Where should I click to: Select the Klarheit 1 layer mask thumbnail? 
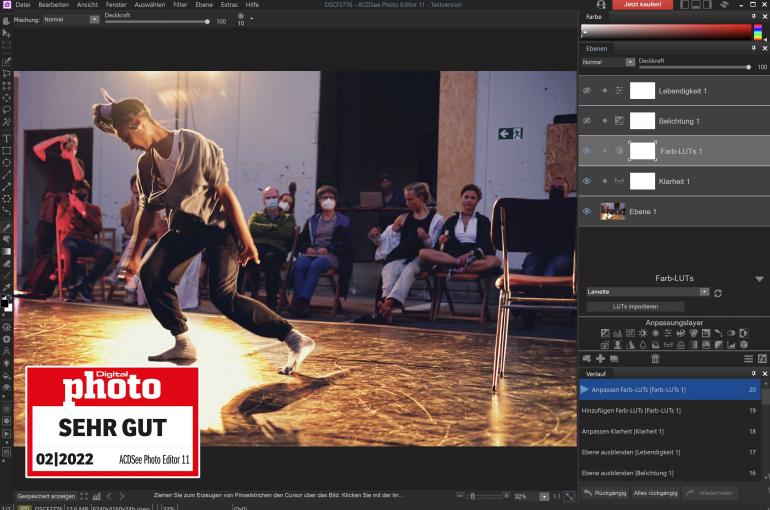coord(642,181)
